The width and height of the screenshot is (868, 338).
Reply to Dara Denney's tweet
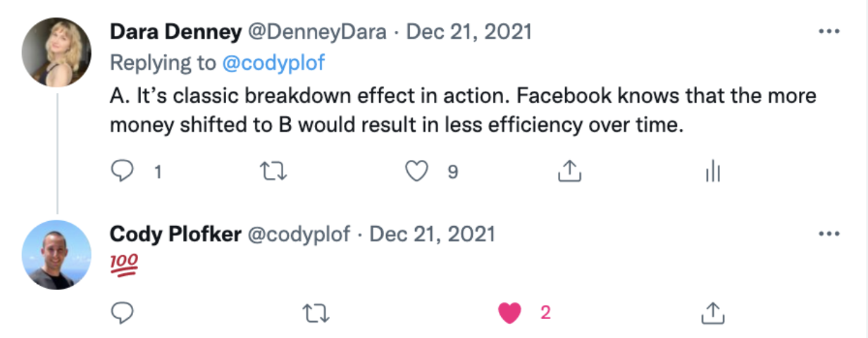[x=123, y=171]
